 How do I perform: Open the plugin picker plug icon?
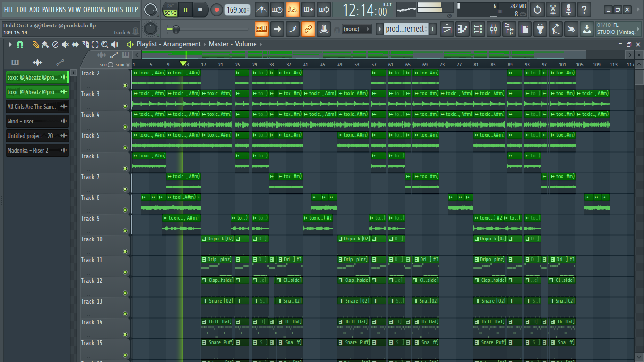pos(540,29)
